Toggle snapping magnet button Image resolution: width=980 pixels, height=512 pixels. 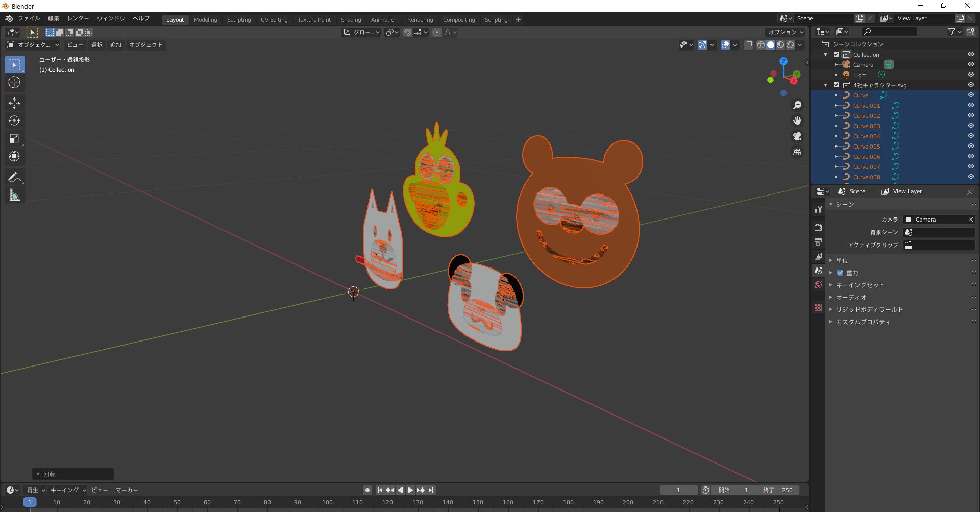[408, 32]
